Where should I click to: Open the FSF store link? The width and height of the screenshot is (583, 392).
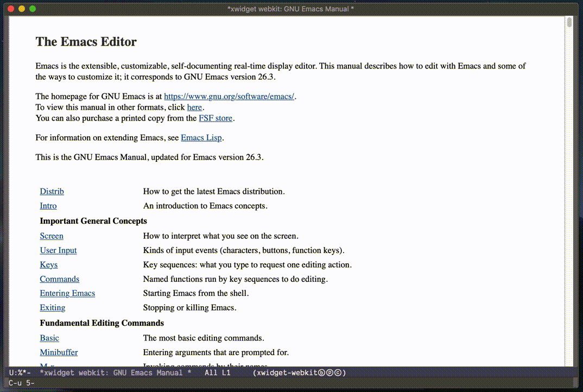(x=216, y=118)
